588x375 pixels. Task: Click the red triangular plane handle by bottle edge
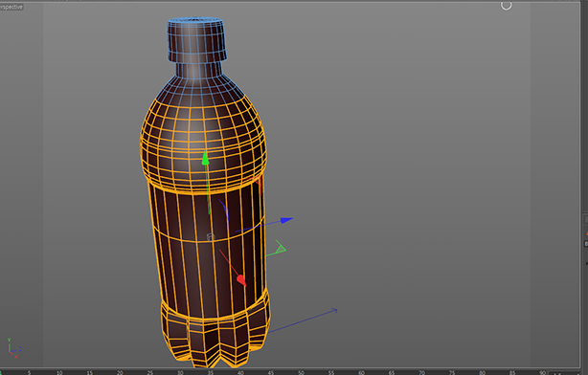click(258, 182)
